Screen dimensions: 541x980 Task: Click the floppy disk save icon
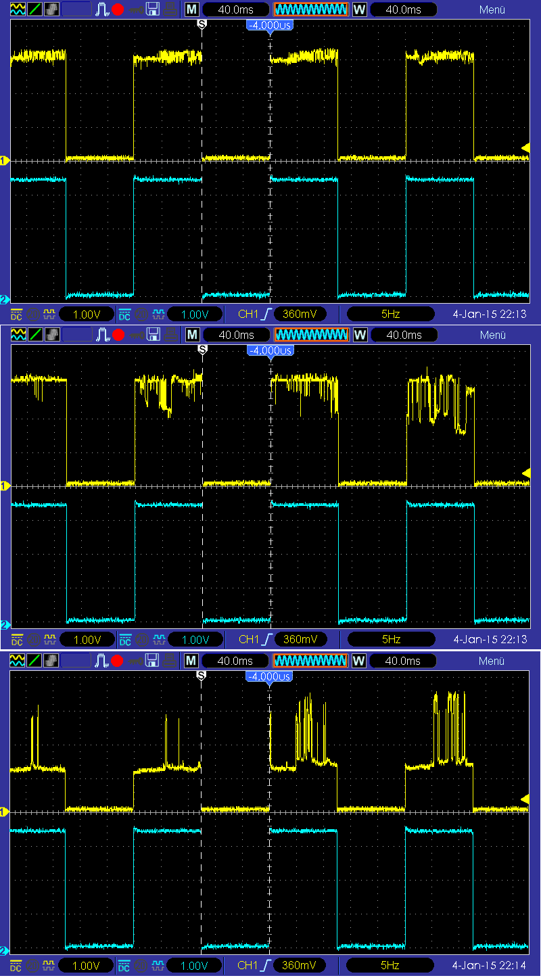click(x=153, y=9)
